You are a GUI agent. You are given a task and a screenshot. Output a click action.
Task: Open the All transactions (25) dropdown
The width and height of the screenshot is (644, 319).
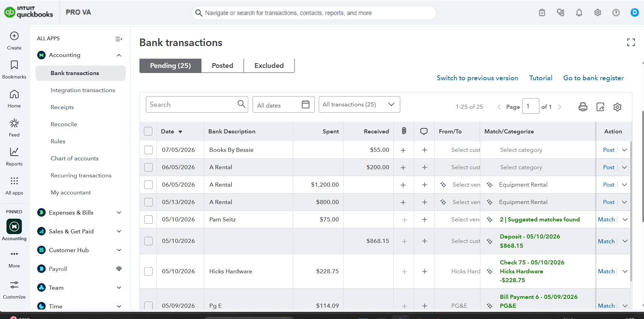pyautogui.click(x=359, y=104)
